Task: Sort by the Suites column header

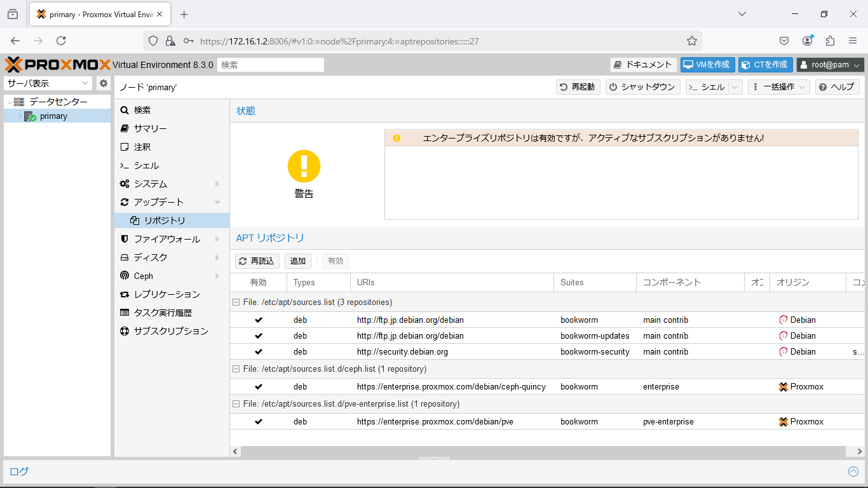Action: [x=595, y=282]
